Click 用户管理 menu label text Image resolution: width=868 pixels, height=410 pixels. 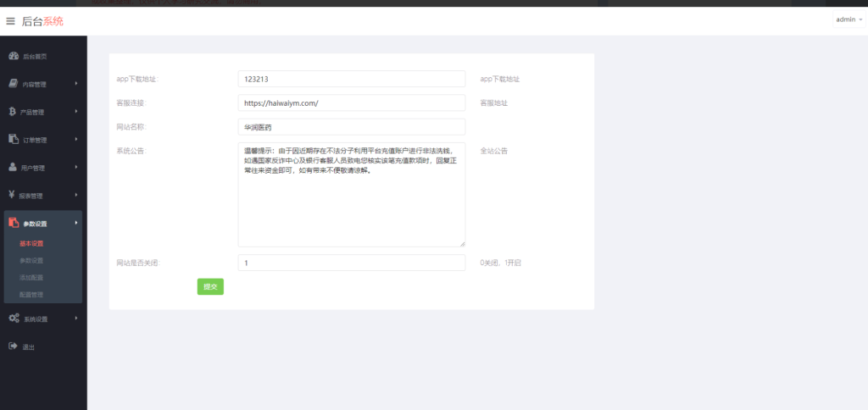pos(33,168)
